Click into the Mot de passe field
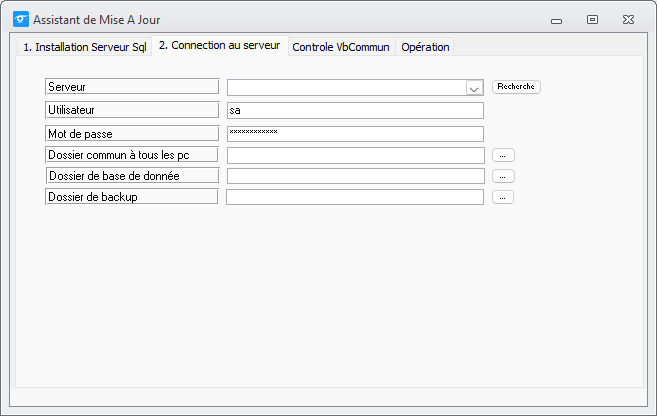This screenshot has width=657, height=416. [x=355, y=134]
